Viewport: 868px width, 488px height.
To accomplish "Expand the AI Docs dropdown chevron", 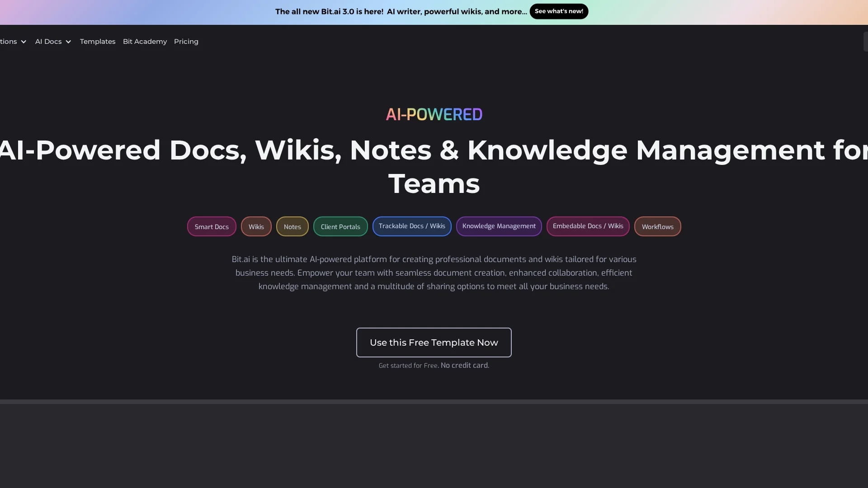I will (68, 42).
